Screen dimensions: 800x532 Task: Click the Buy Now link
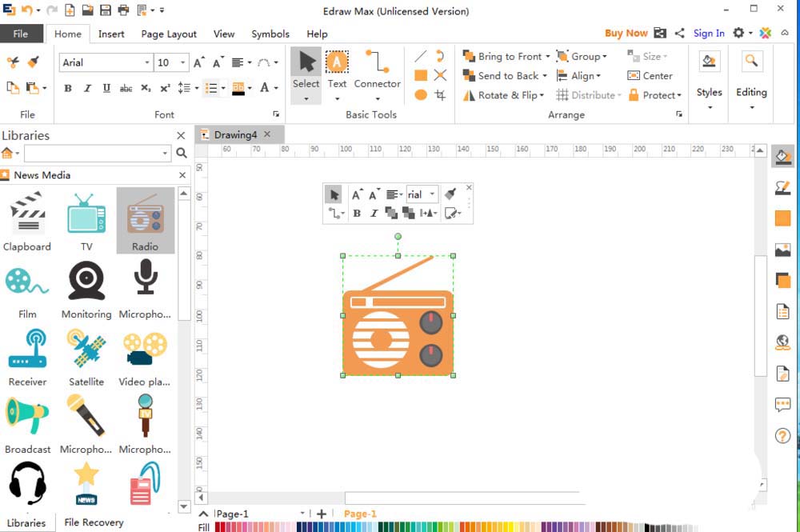626,33
